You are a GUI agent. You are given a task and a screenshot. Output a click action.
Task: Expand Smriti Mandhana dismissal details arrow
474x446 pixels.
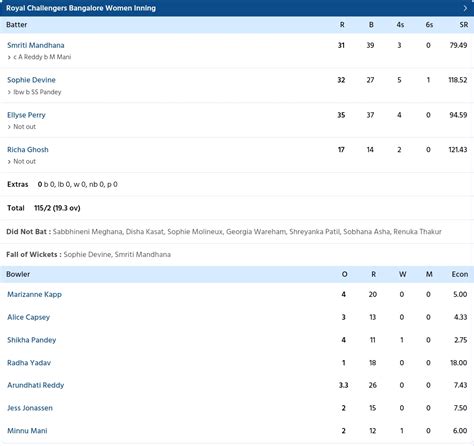pyautogui.click(x=9, y=57)
